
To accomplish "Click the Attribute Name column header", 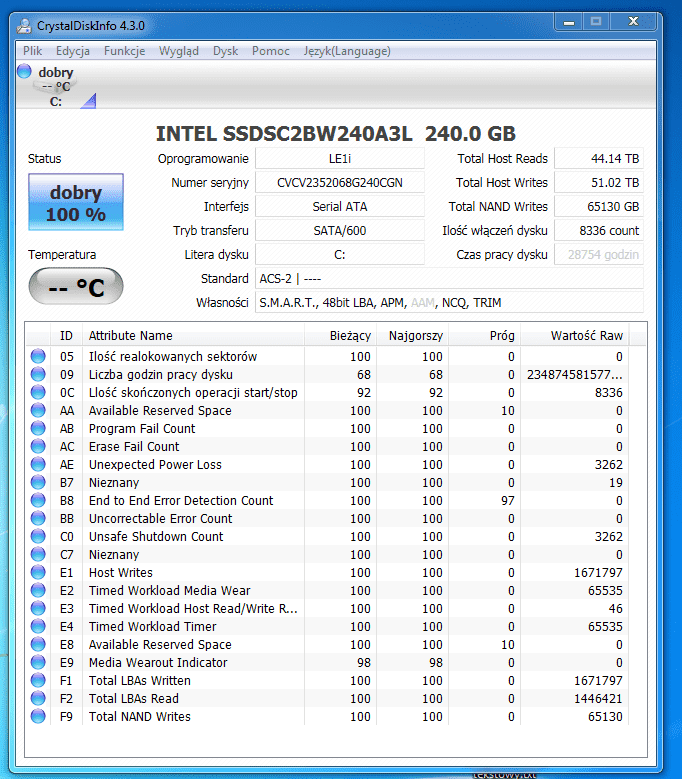I will [x=193, y=336].
